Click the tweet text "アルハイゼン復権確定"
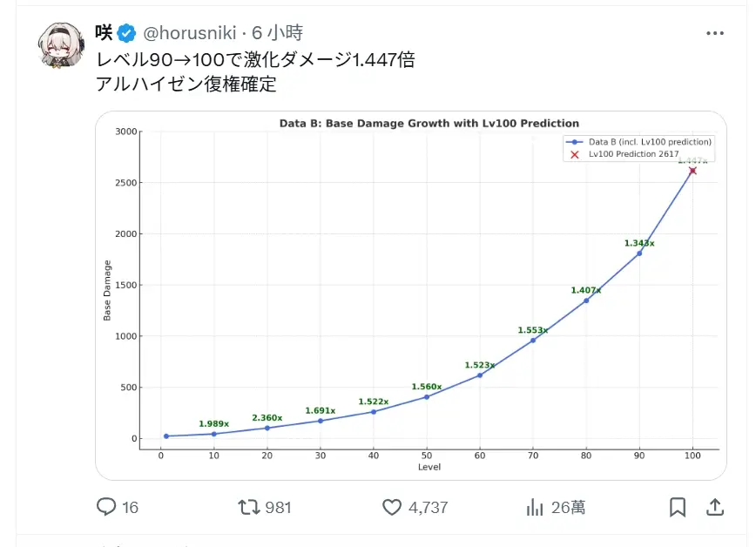The image size is (756, 547). (x=186, y=84)
